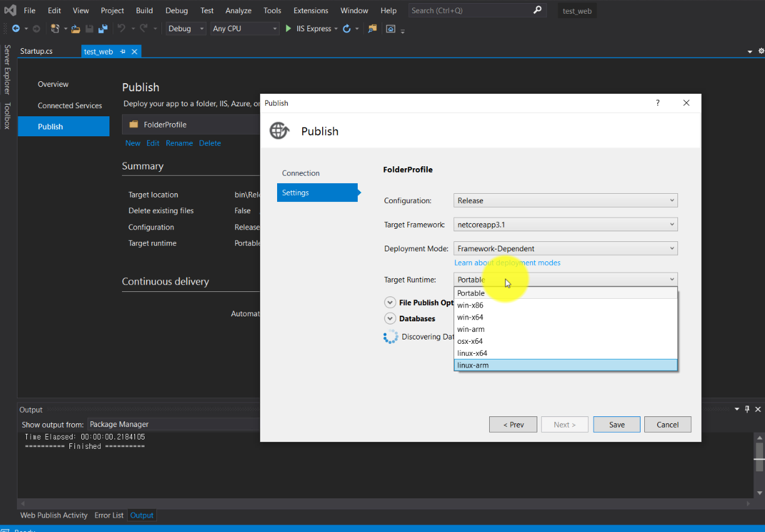This screenshot has height=532, width=765.
Task: Close the test_web document tab
Action: coord(134,51)
